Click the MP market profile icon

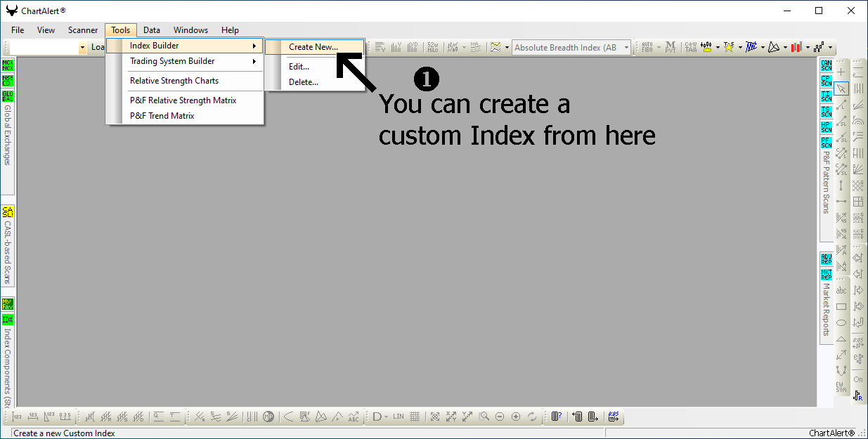pyautogui.click(x=268, y=417)
